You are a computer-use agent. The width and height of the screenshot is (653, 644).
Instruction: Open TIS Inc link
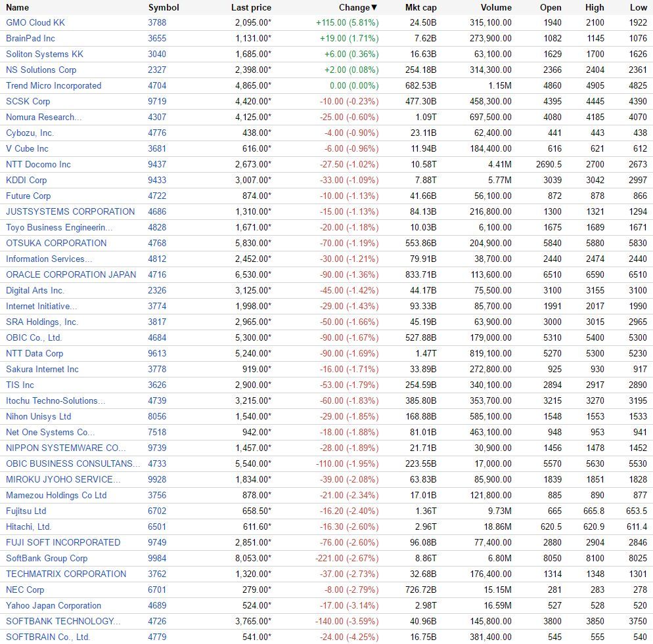coord(20,385)
